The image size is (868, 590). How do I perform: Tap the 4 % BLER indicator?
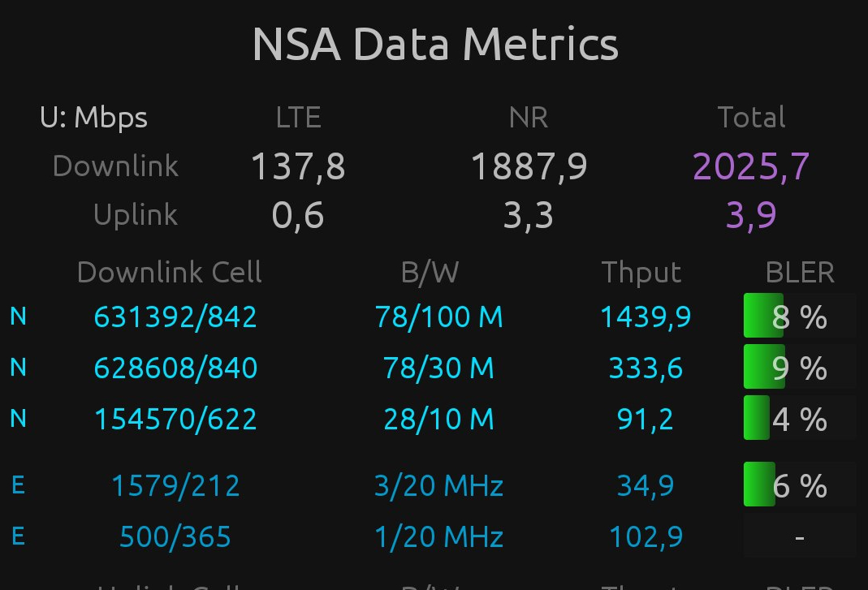tap(799, 420)
